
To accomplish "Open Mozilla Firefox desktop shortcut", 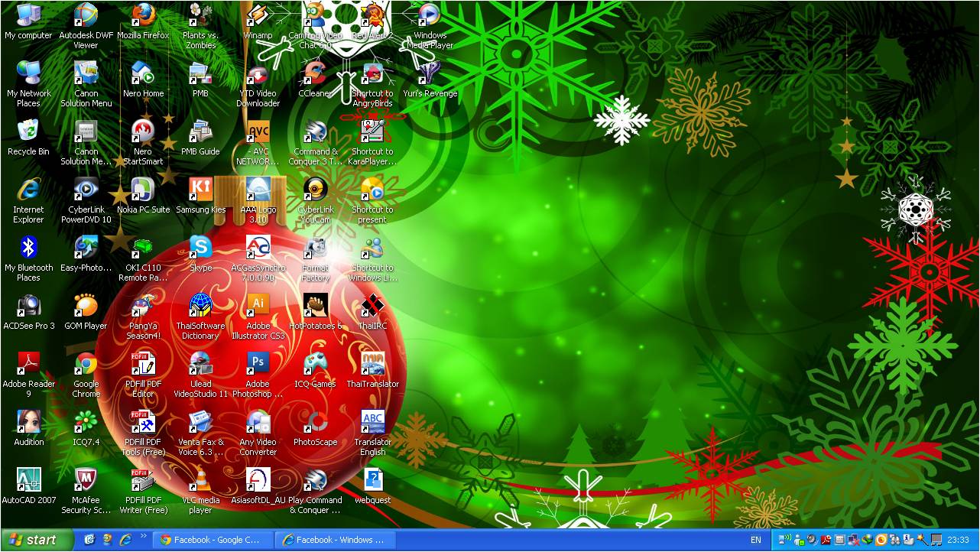I will [143, 21].
